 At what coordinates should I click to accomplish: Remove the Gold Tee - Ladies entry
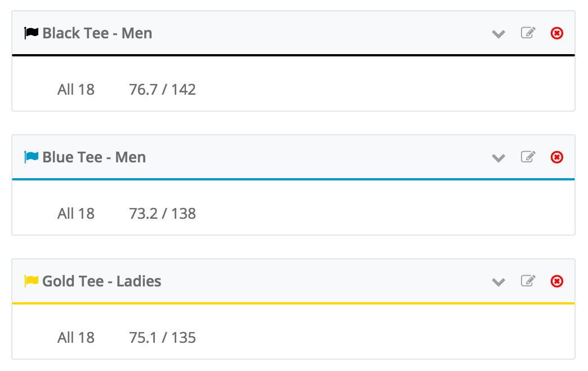pyautogui.click(x=557, y=281)
